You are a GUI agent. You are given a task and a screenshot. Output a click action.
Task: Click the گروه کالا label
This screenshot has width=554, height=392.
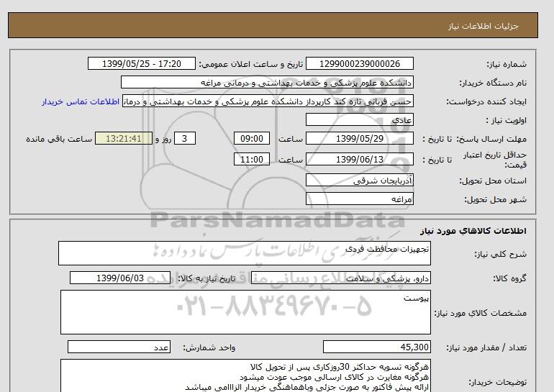tap(510, 278)
